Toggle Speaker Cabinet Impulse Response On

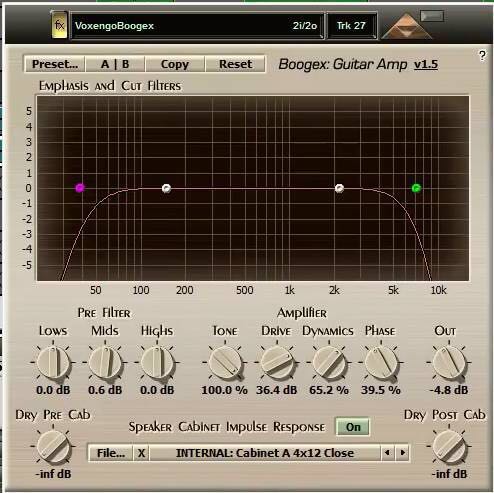click(353, 427)
